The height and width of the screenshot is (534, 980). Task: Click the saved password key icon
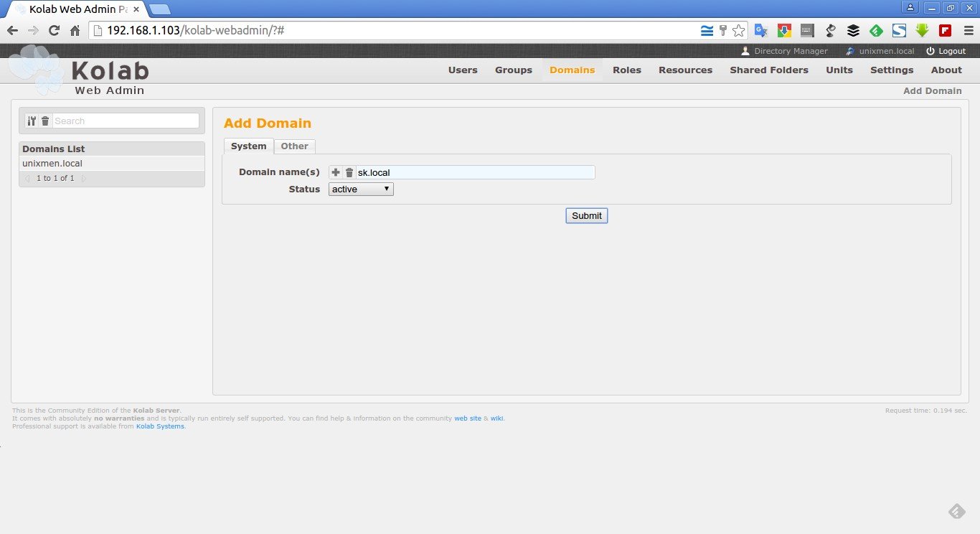(x=722, y=31)
